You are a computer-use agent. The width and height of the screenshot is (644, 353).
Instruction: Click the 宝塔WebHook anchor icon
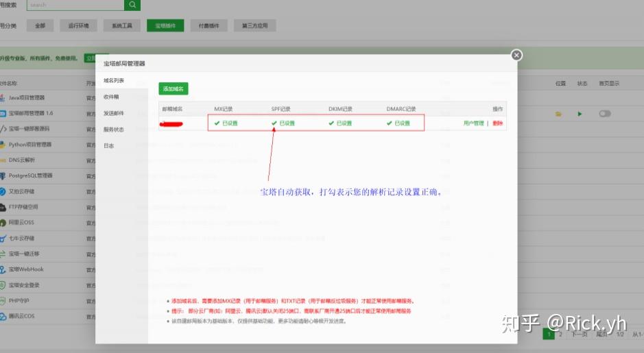point(3,269)
